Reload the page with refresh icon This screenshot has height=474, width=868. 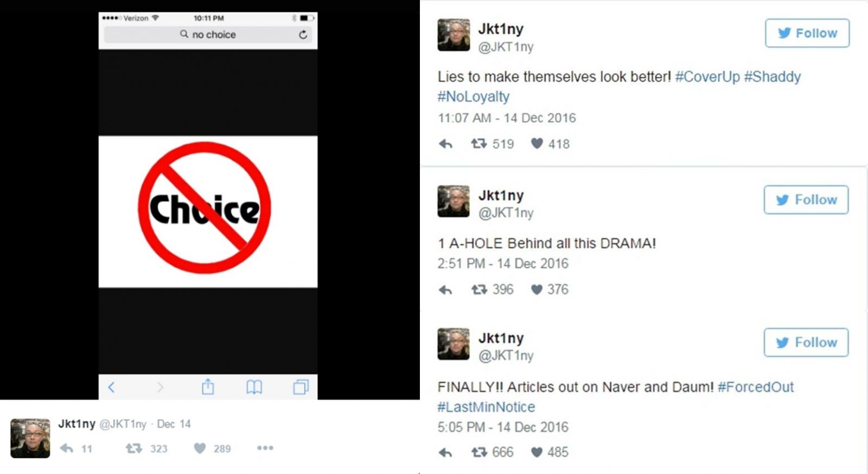[303, 35]
